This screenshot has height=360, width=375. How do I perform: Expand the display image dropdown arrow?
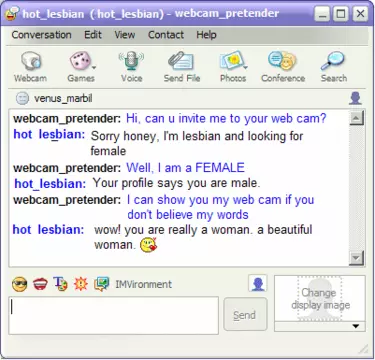tap(356, 326)
